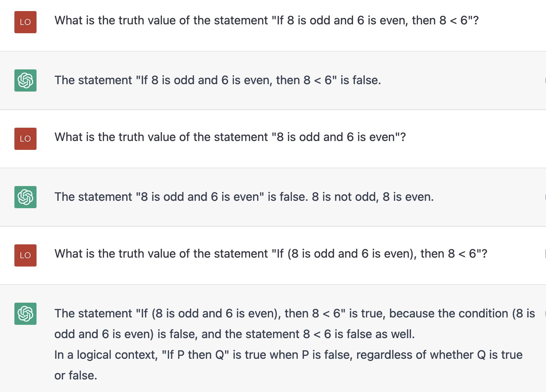Click the line starting "In a logical context"
Screen dimensions: 546x392
tap(288, 355)
